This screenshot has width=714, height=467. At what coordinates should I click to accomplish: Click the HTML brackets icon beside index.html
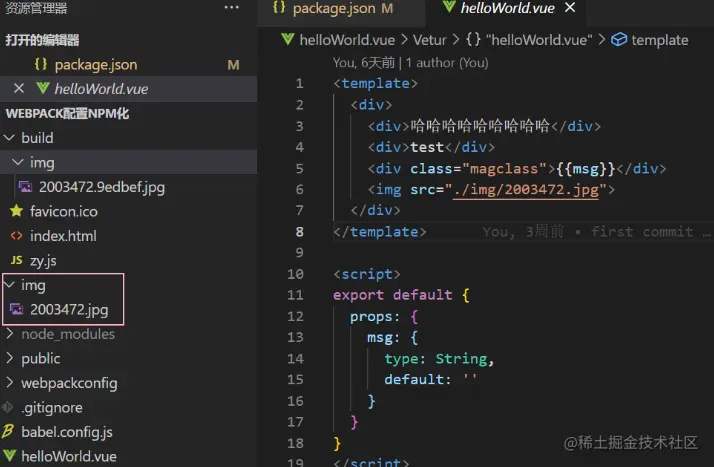point(16,236)
